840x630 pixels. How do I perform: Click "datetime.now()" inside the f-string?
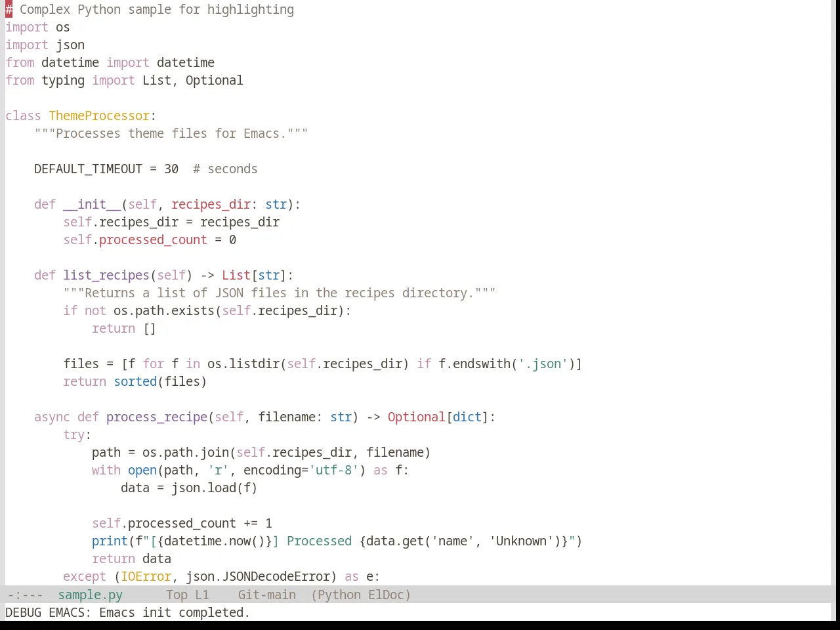215,541
